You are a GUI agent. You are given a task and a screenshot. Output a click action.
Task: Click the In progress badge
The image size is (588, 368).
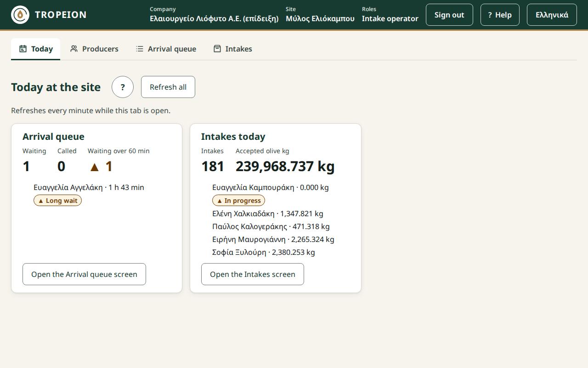[x=238, y=201]
